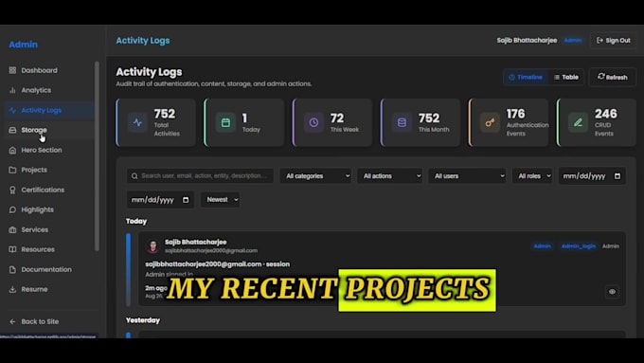Click the This Week clock icon
The image size is (644, 363).
(x=313, y=122)
